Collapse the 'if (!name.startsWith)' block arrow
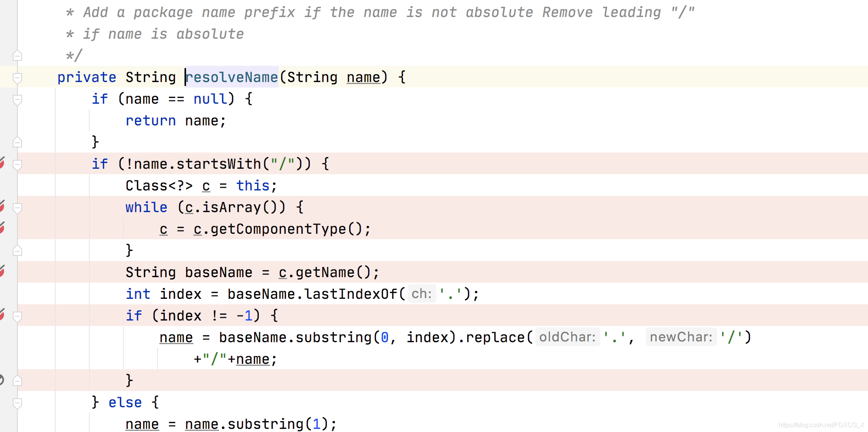This screenshot has width=868, height=432. [x=17, y=163]
